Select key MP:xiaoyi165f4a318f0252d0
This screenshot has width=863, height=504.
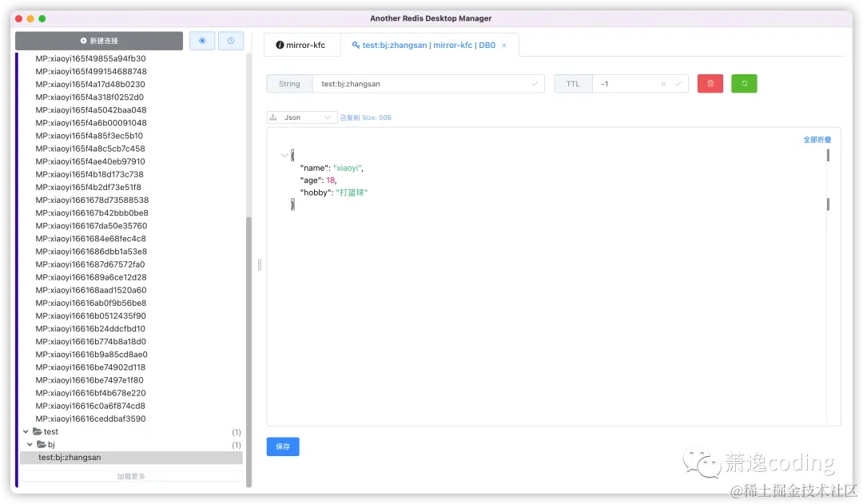coord(89,97)
